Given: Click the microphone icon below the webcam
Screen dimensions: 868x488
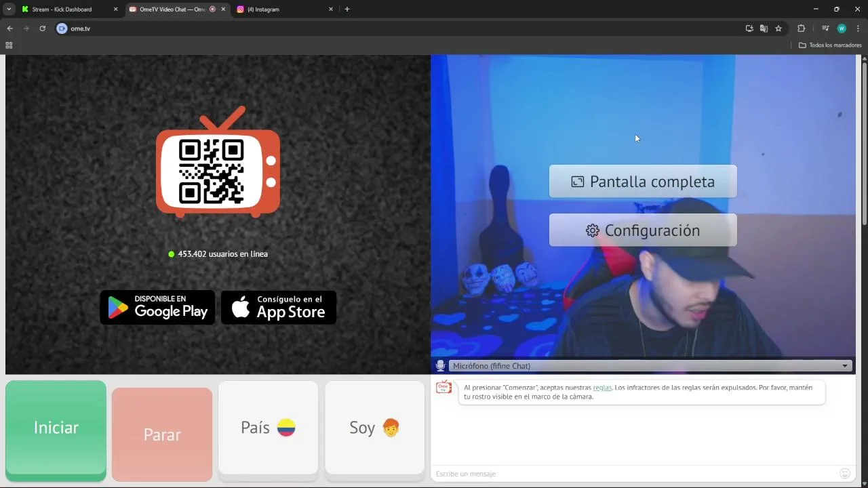Looking at the screenshot, I should pyautogui.click(x=440, y=366).
